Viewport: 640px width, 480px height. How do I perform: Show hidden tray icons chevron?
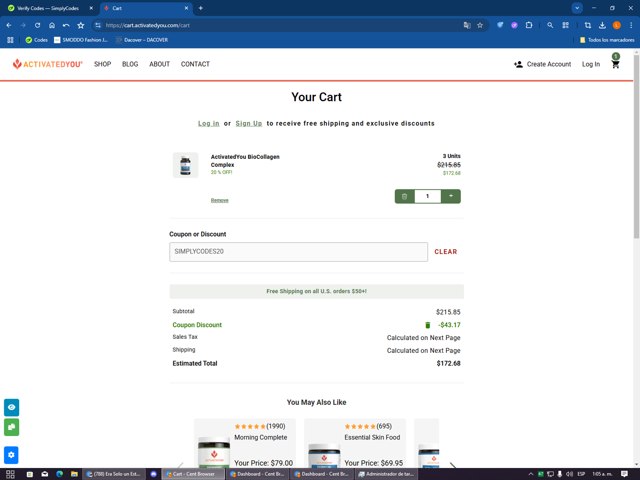(531, 474)
